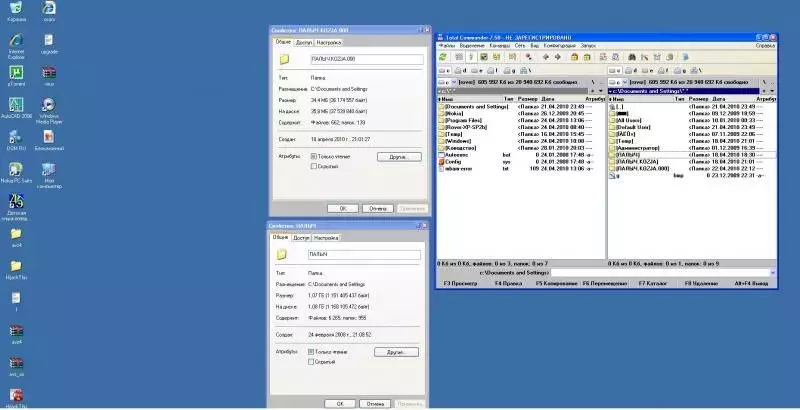This screenshot has width=800, height=410.
Task: Open left panel directory history arrow
Action: click(601, 91)
